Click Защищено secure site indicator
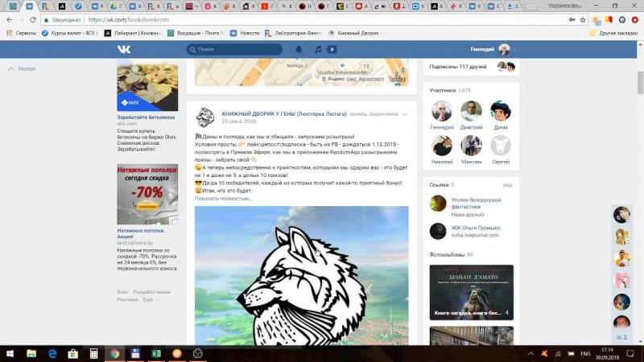 [x=62, y=19]
